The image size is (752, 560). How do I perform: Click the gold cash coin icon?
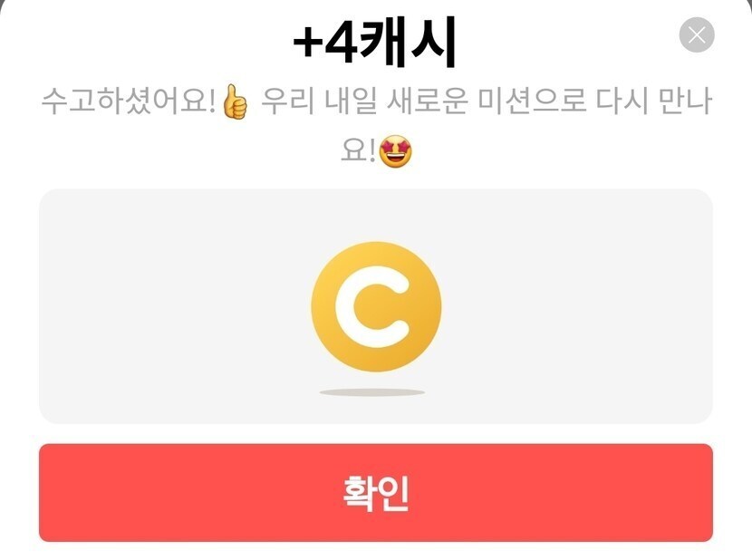(376, 306)
